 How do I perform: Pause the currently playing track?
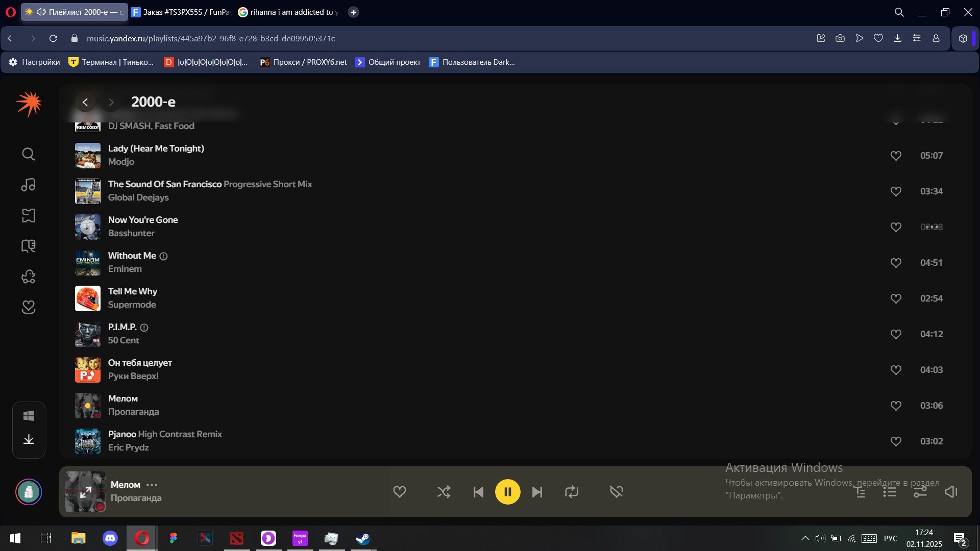[507, 492]
